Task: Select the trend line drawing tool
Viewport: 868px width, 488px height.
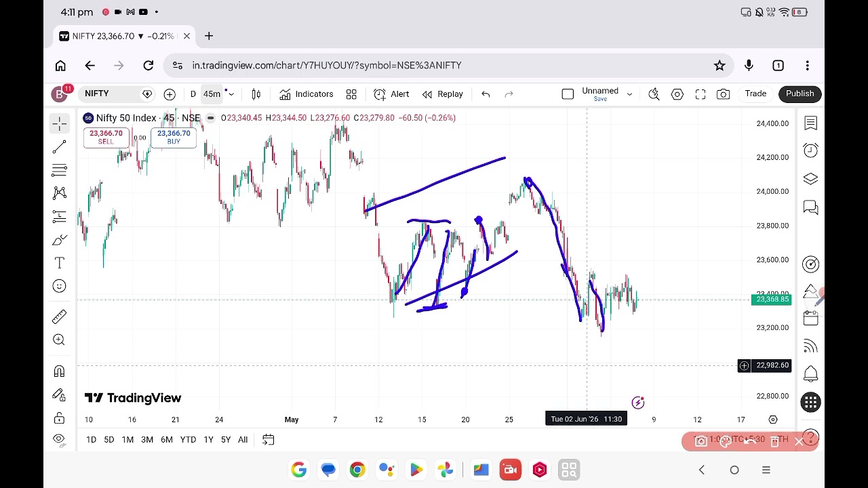Action: pyautogui.click(x=60, y=146)
